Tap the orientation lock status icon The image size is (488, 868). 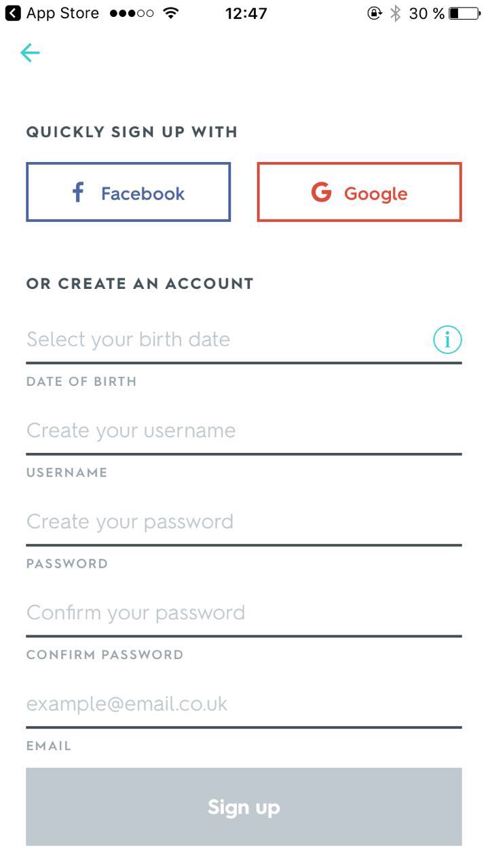[375, 13]
